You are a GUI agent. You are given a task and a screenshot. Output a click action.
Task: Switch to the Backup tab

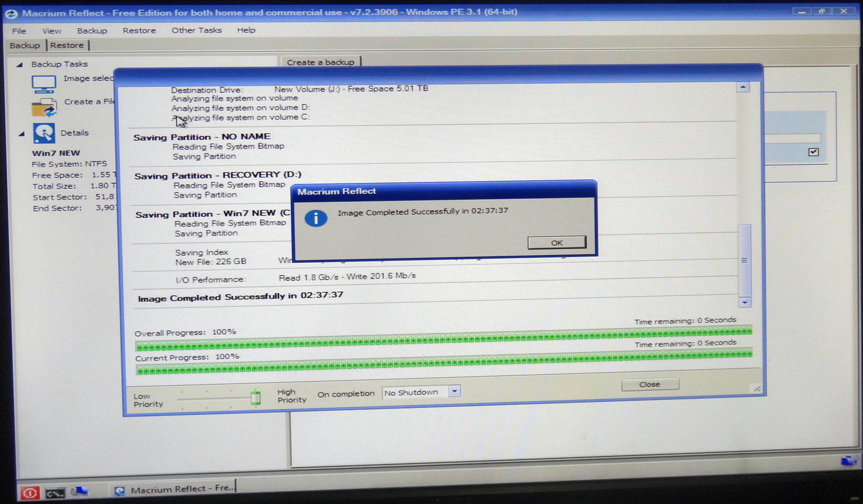pyautogui.click(x=25, y=45)
